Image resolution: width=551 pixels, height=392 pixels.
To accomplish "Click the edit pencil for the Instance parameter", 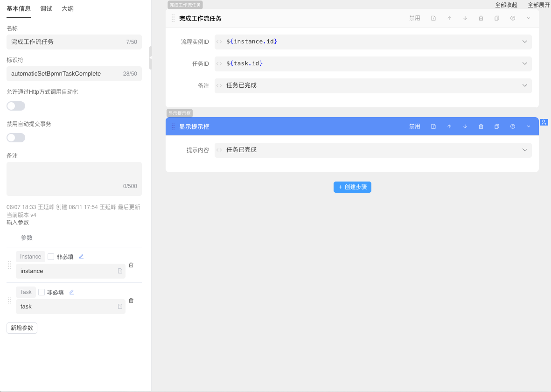I will pos(81,257).
